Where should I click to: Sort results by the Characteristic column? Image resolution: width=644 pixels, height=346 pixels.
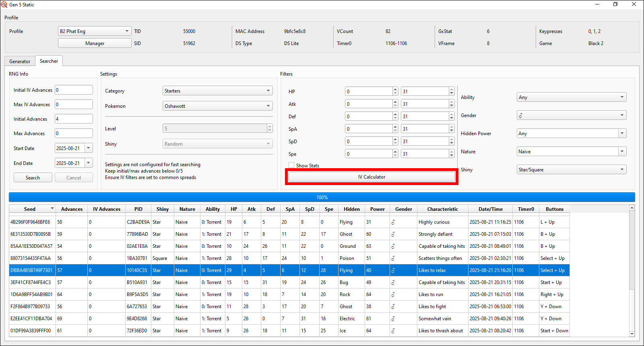[x=442, y=209]
